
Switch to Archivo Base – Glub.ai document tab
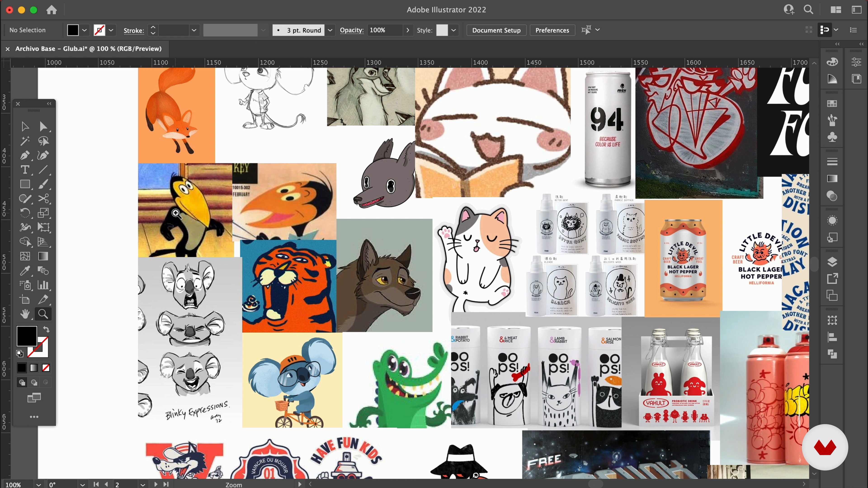88,49
